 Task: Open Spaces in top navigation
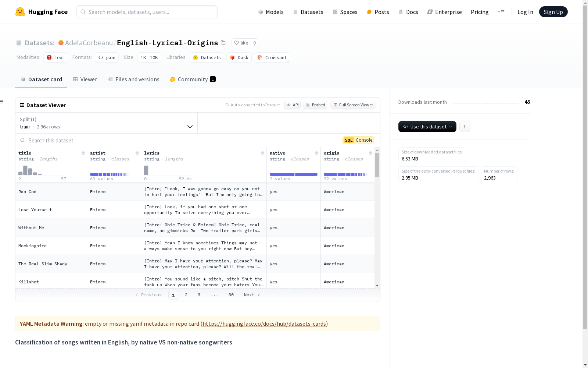click(345, 12)
